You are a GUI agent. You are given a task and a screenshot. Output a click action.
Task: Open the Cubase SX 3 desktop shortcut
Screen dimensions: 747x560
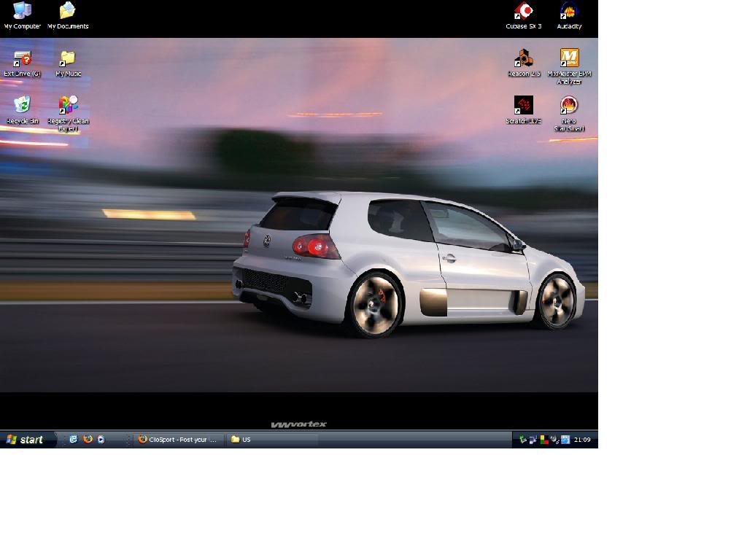524,12
